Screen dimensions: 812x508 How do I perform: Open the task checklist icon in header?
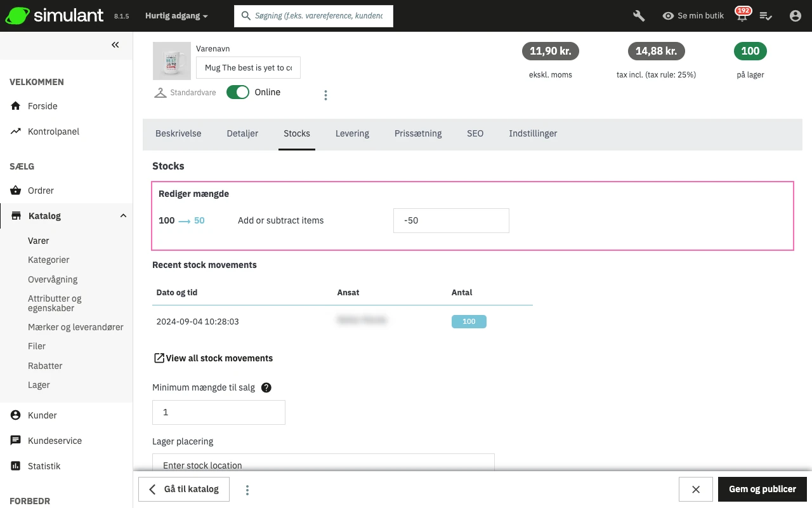click(766, 16)
